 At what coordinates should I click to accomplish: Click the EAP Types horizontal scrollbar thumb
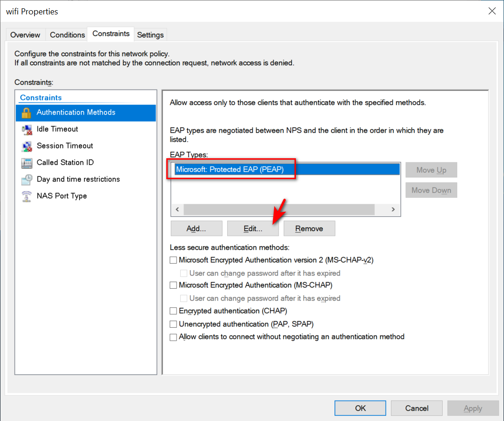(279, 209)
